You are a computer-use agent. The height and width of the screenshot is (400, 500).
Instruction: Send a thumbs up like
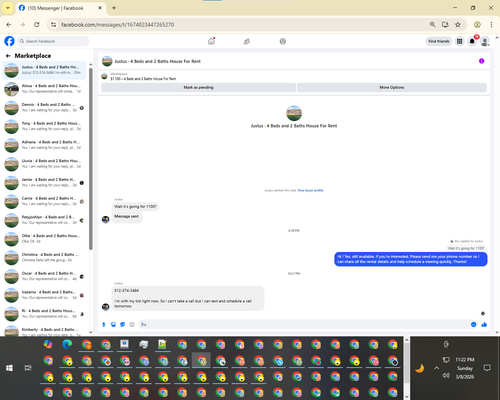coord(484,324)
